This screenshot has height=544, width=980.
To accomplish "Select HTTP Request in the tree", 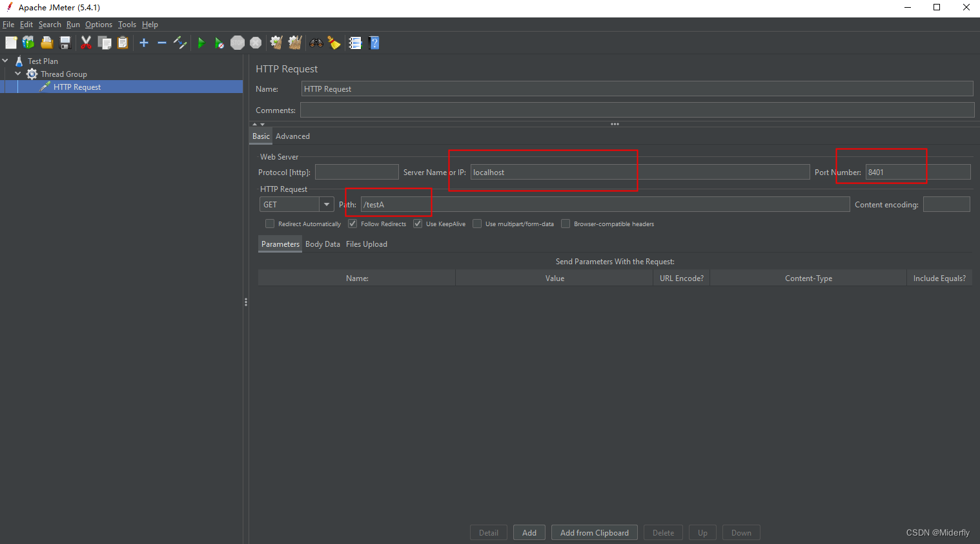I will point(77,87).
